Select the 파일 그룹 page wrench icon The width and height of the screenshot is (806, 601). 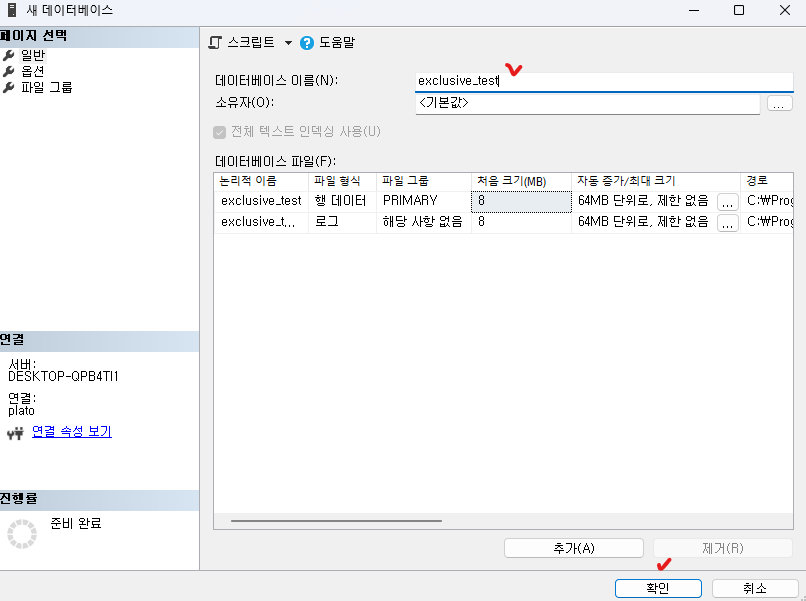pyautogui.click(x=10, y=87)
